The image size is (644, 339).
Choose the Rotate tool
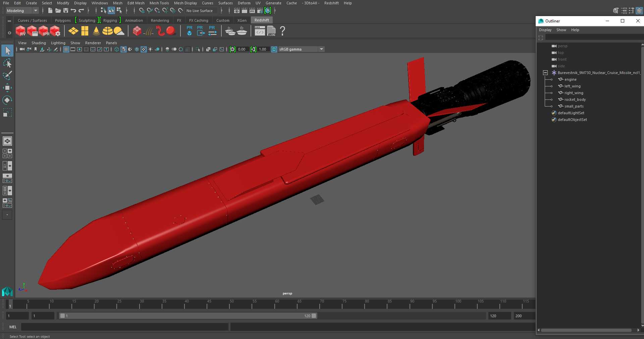[7, 100]
